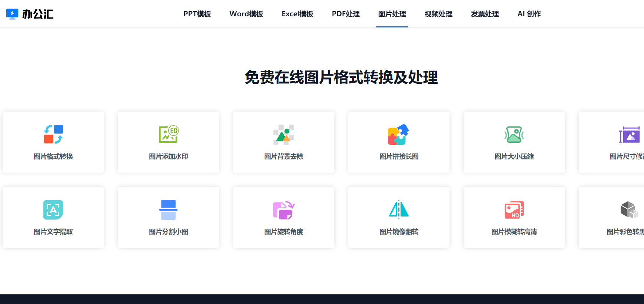Open the 图片文字提取 text extraction icon
The height and width of the screenshot is (304, 644).
[53, 209]
